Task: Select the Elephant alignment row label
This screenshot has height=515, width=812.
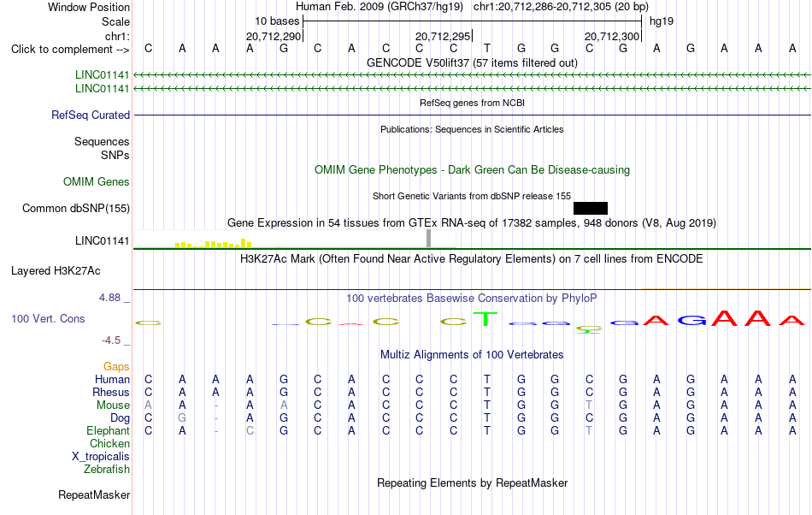Action: pos(108,430)
